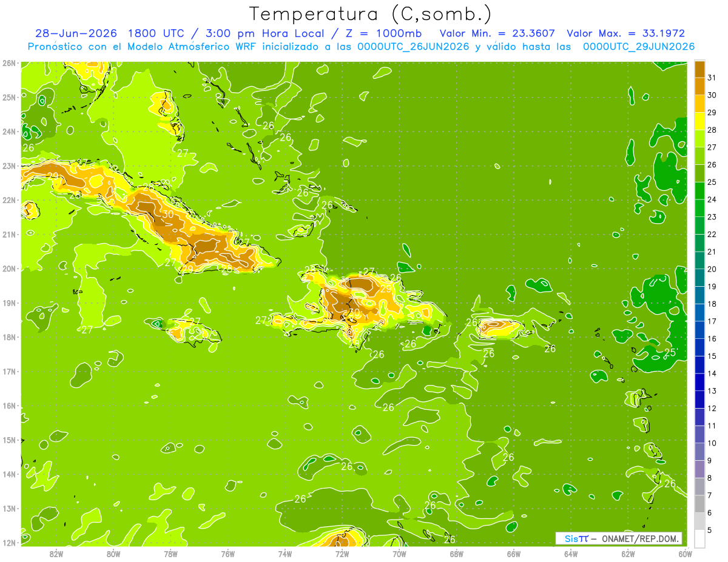Screen dimensions: 728x562
Task: Click 'Valor Max. = 33.1972' text
Action: click(625, 33)
